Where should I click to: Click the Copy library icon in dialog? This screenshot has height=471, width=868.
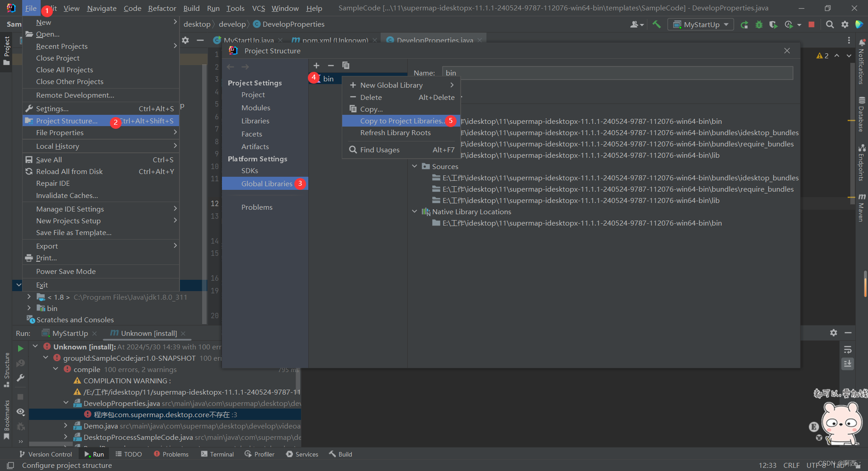[346, 66]
